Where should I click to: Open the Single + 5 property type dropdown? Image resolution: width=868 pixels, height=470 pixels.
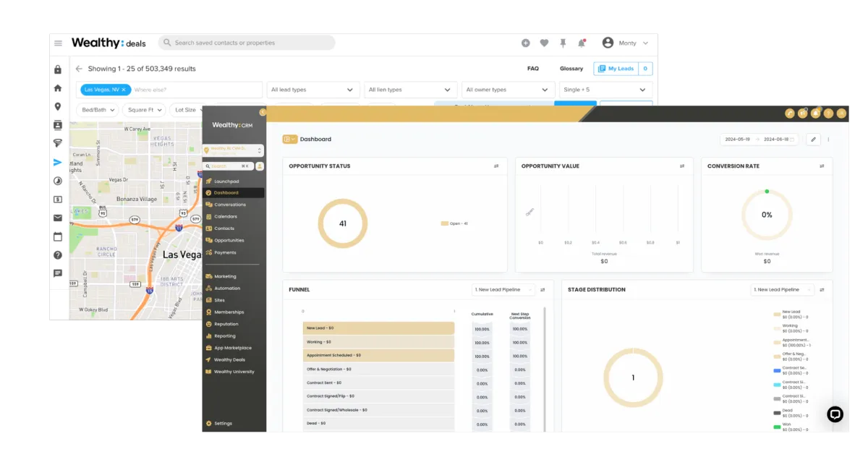(605, 90)
